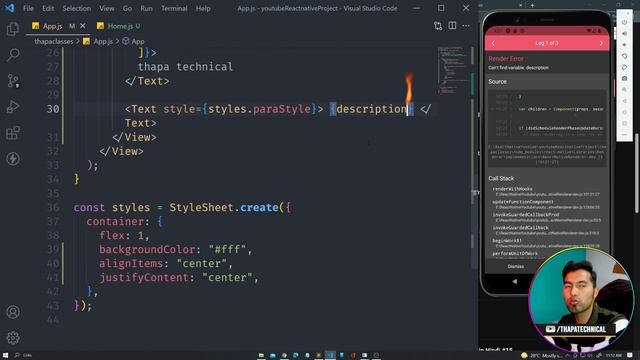
Task: Open Manage gear icon in activity bar
Action: click(x=13, y=338)
